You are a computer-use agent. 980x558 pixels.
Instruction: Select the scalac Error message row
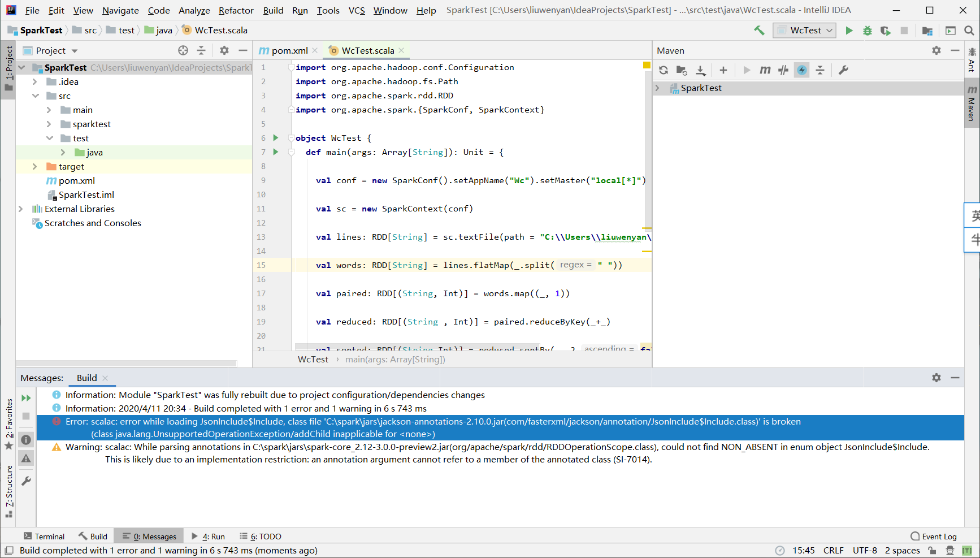(x=500, y=428)
